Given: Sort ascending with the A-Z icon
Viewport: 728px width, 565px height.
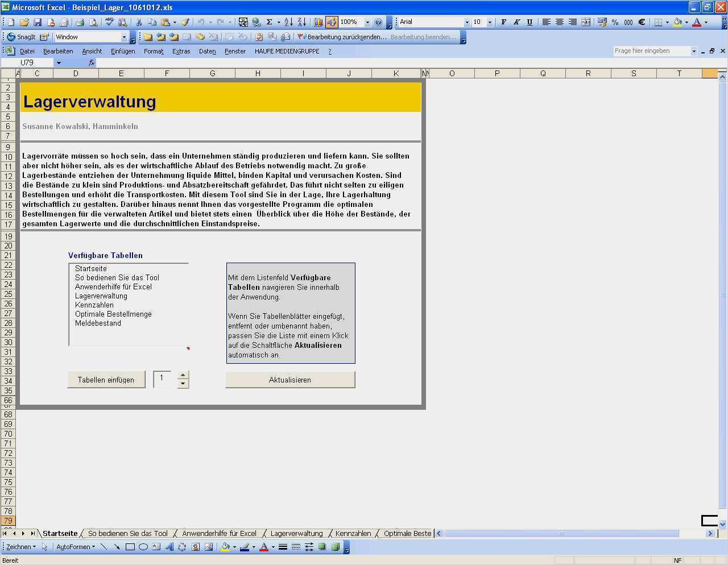Looking at the screenshot, I should [288, 22].
